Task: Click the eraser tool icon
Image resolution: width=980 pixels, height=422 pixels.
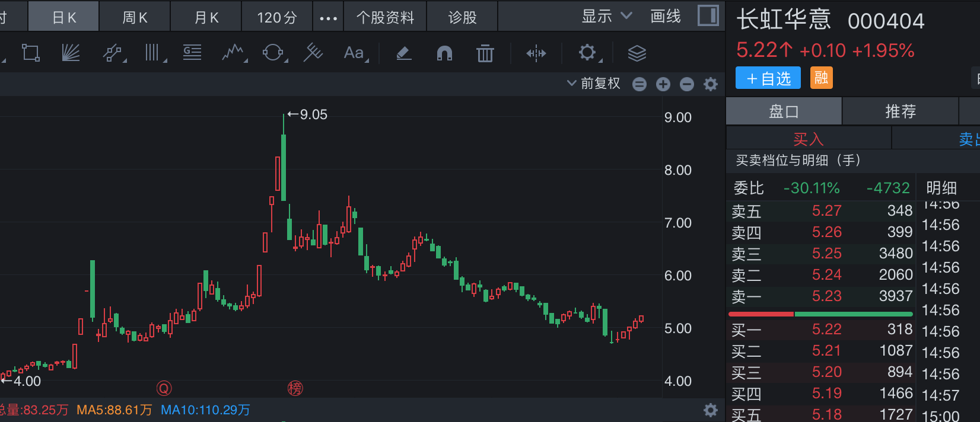Action: click(403, 53)
